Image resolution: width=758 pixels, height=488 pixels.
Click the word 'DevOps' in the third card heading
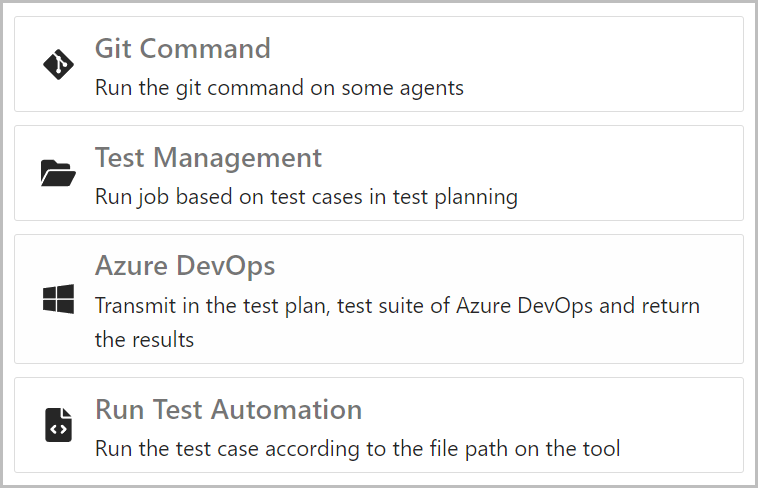(x=225, y=266)
